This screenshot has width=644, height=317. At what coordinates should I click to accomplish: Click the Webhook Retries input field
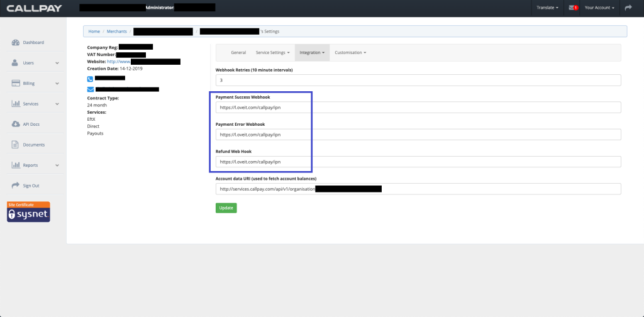click(x=418, y=81)
